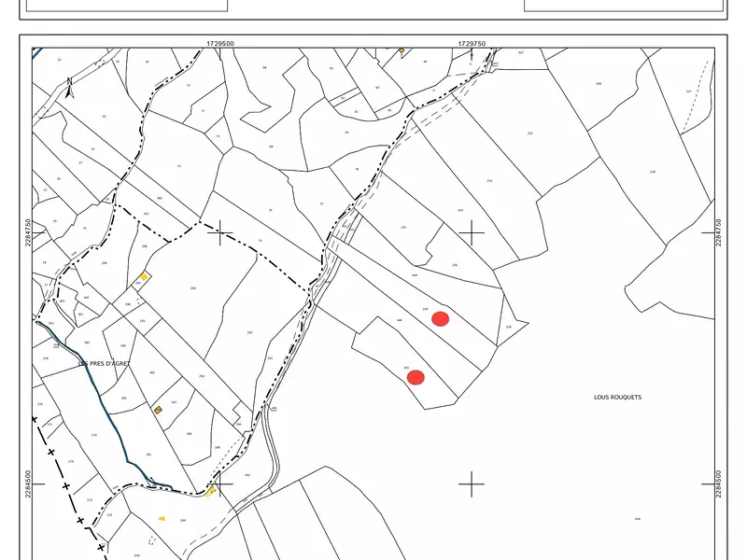Click the yellow building symbol in parcel 187

click(158, 410)
